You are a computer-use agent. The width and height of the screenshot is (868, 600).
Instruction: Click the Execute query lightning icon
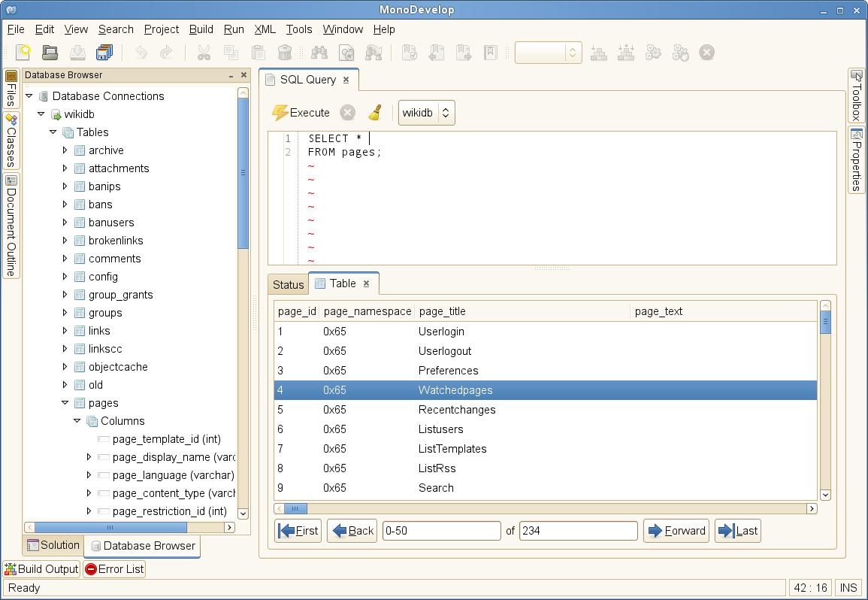click(x=280, y=113)
